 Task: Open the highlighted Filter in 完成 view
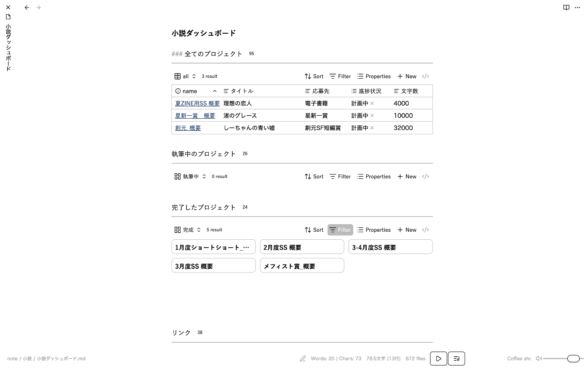click(340, 230)
